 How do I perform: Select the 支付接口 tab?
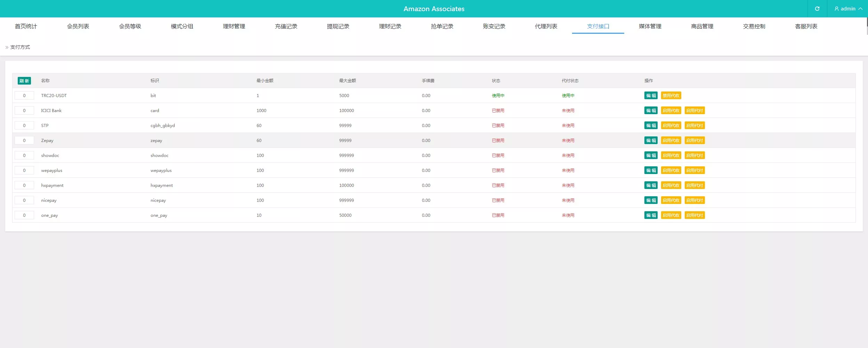598,26
